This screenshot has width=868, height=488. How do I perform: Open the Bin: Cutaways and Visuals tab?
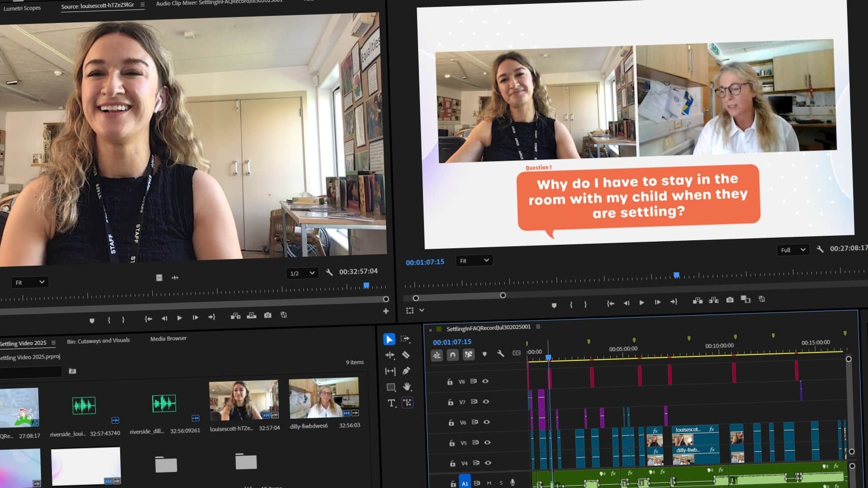click(98, 340)
